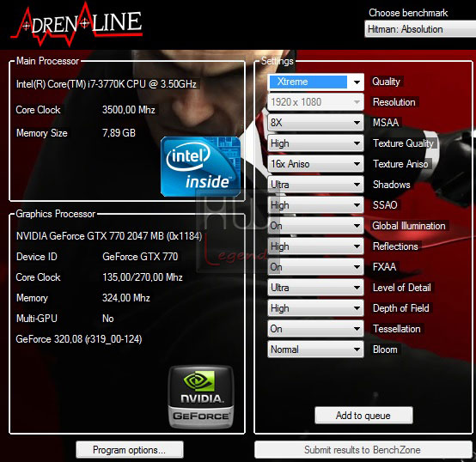Open the Global Illumination dropdown
Screen dimensions: 476x462
tap(315, 226)
